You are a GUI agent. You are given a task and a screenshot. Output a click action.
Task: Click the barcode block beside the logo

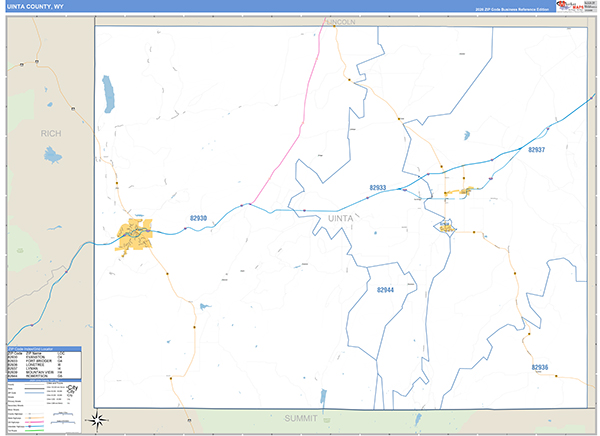tap(589, 6)
